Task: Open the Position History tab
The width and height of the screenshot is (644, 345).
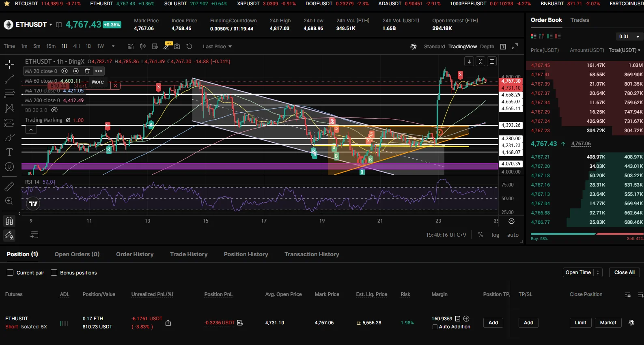Action: (246, 254)
